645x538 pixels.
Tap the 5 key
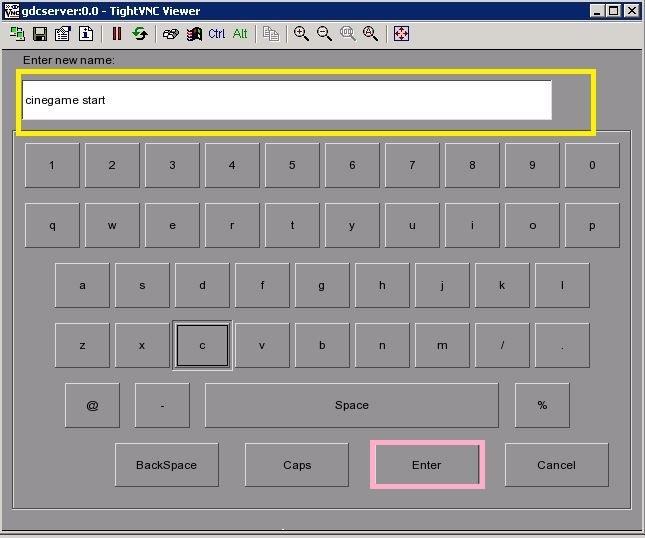click(292, 165)
